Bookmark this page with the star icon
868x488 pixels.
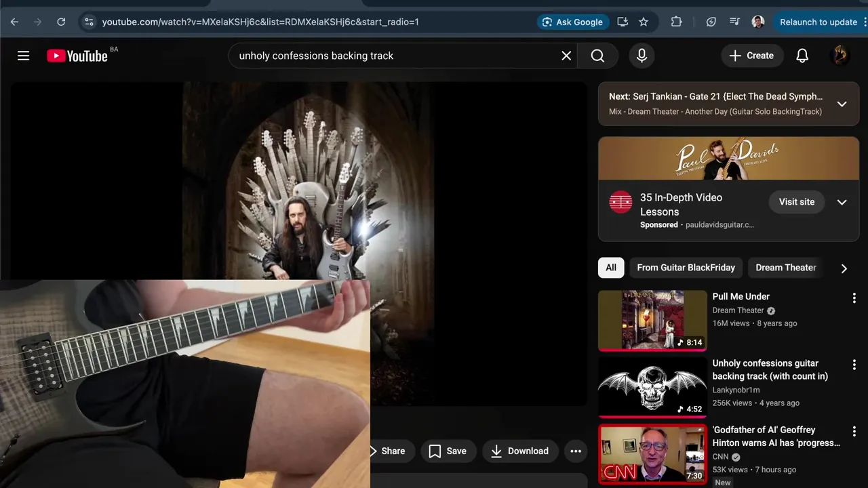coord(644,22)
